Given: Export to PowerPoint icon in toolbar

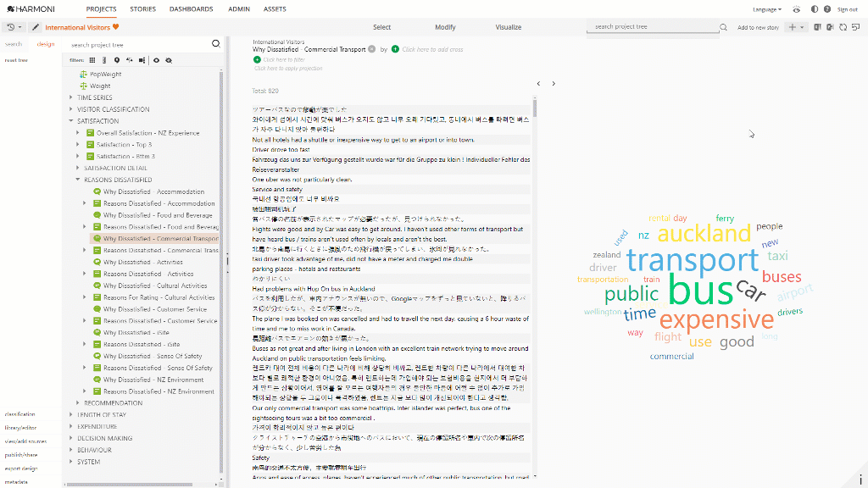Looking at the screenshot, I should pos(831,27).
